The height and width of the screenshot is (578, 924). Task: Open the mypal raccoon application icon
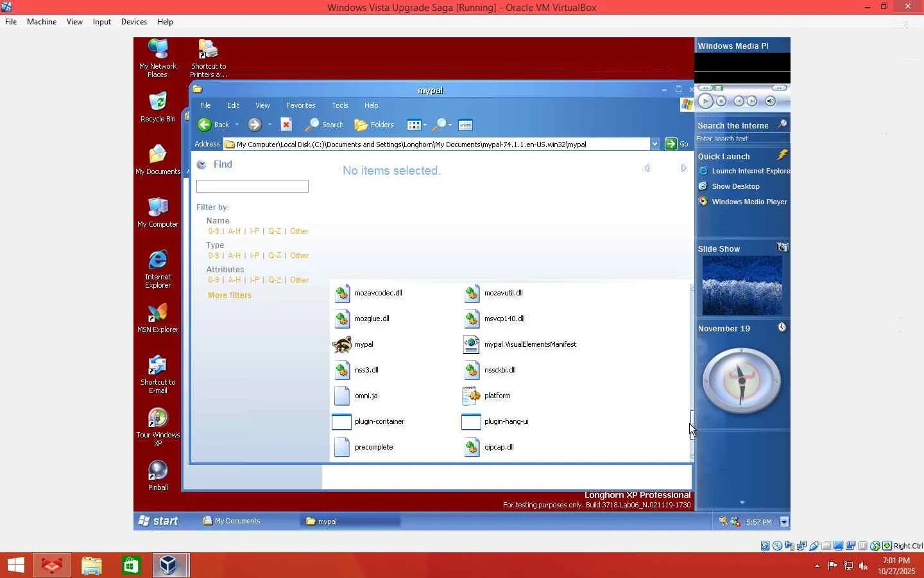point(342,344)
